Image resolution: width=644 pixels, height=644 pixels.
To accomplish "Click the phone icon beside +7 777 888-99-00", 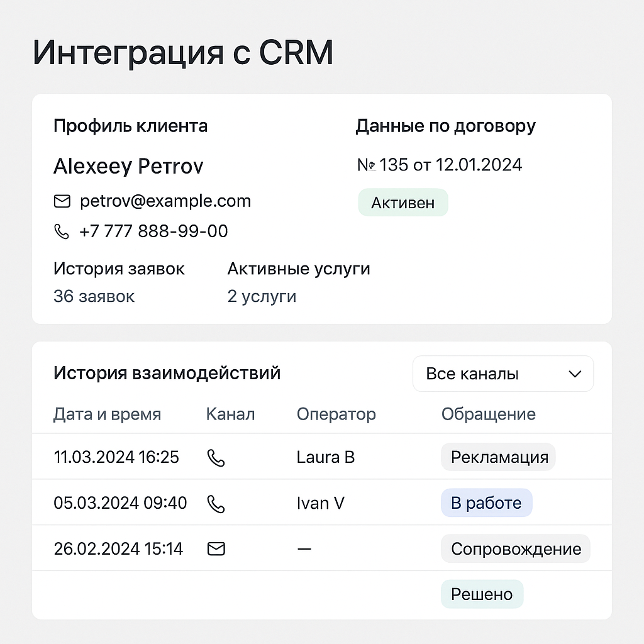I will point(62,231).
